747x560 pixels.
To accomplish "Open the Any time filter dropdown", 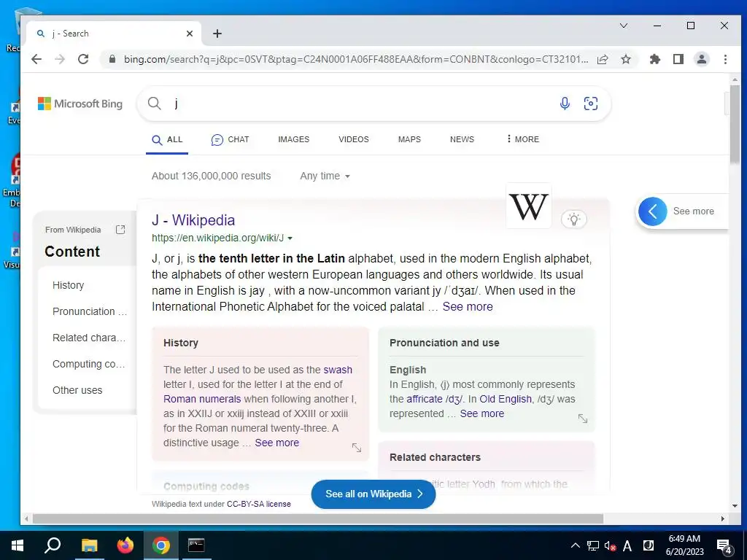I will [x=325, y=176].
